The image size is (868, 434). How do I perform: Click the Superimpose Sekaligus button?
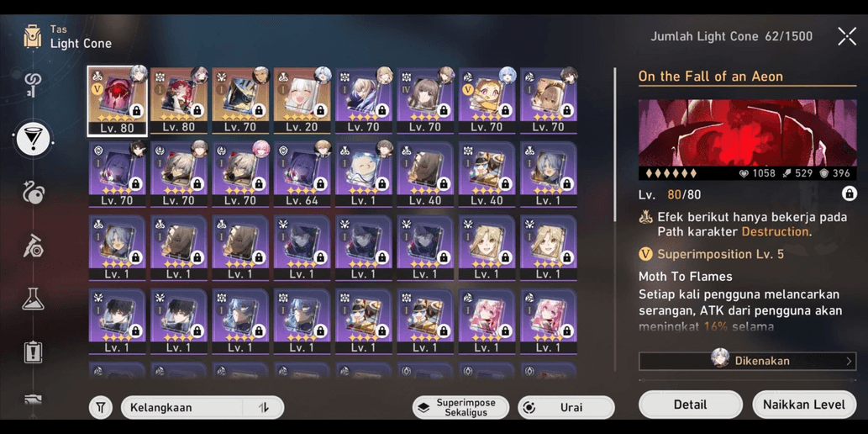460,407
